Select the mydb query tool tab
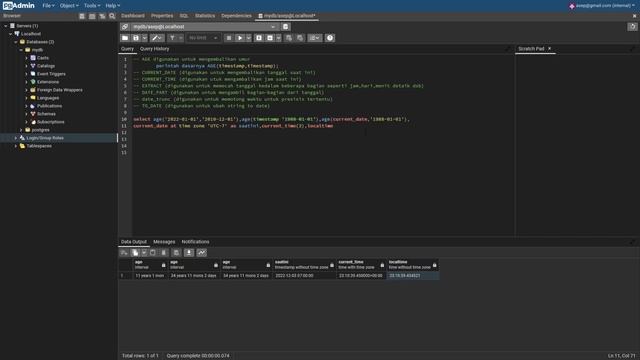The width and height of the screenshot is (640, 360). 287,16
